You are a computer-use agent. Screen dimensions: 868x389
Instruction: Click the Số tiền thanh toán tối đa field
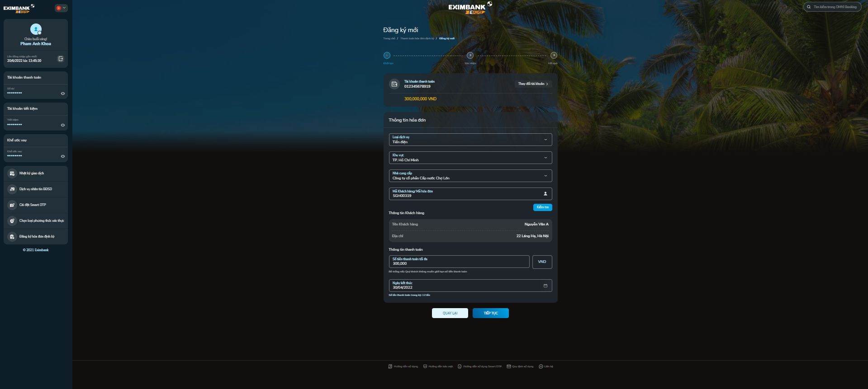coord(459,262)
